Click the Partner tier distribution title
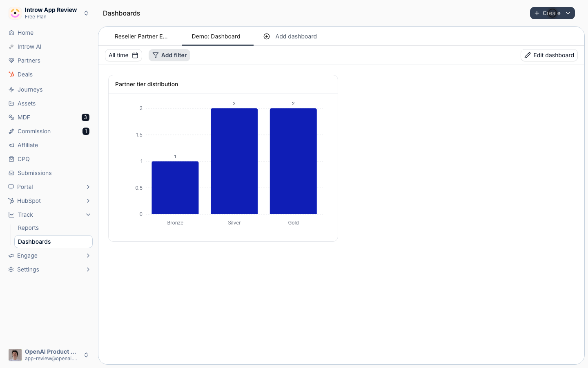The height and width of the screenshot is (368, 588). [x=147, y=84]
